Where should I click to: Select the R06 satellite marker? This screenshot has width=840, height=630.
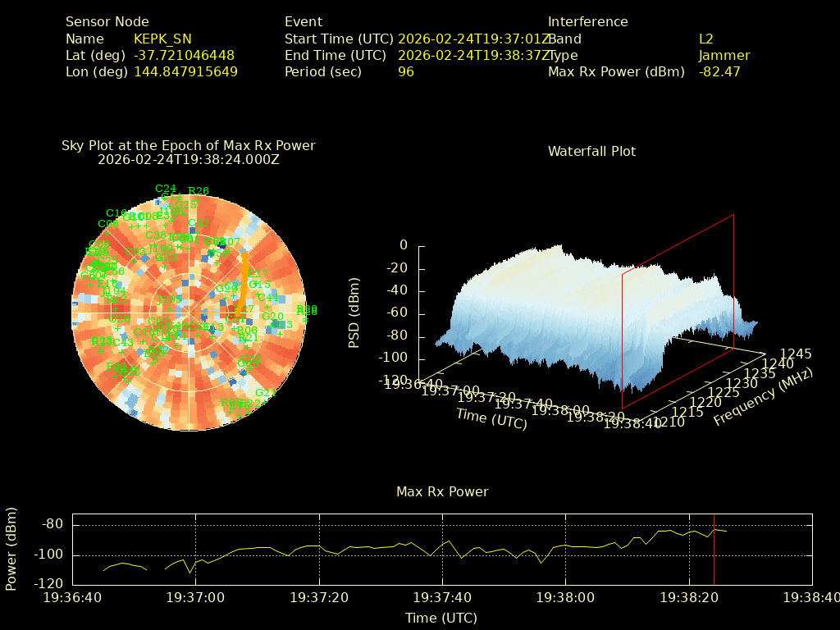[247, 330]
